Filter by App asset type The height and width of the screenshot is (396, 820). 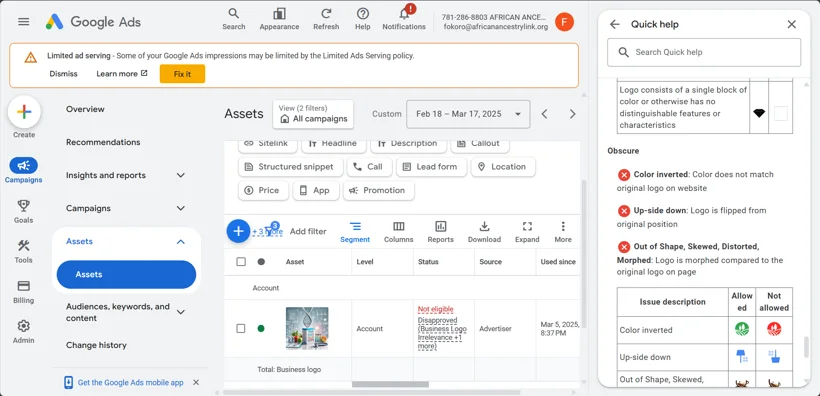click(316, 190)
